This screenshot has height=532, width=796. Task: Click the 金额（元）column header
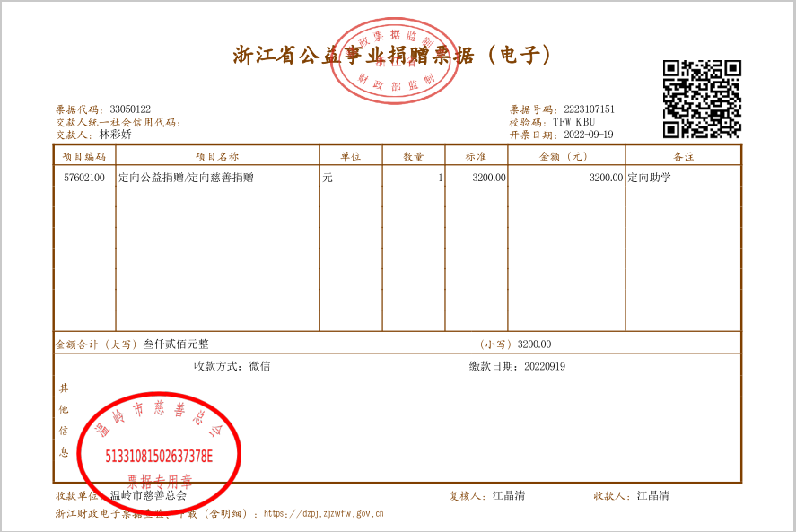point(563,156)
